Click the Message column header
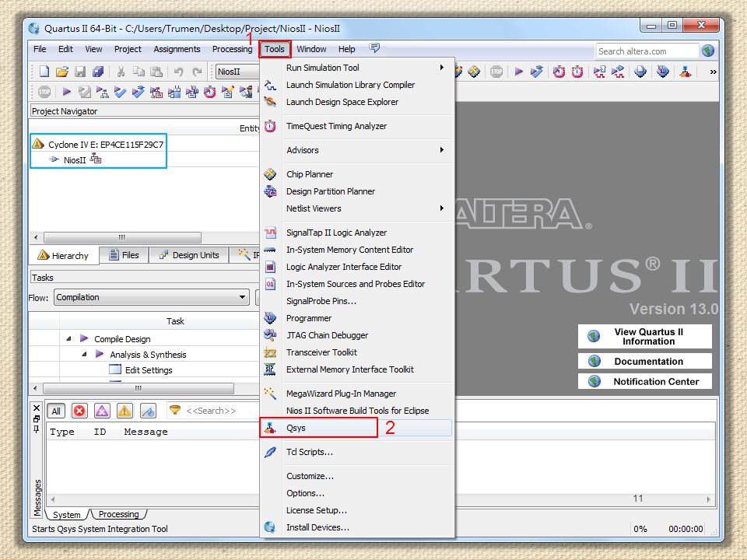Screen dimensions: 747x560 click(146, 432)
